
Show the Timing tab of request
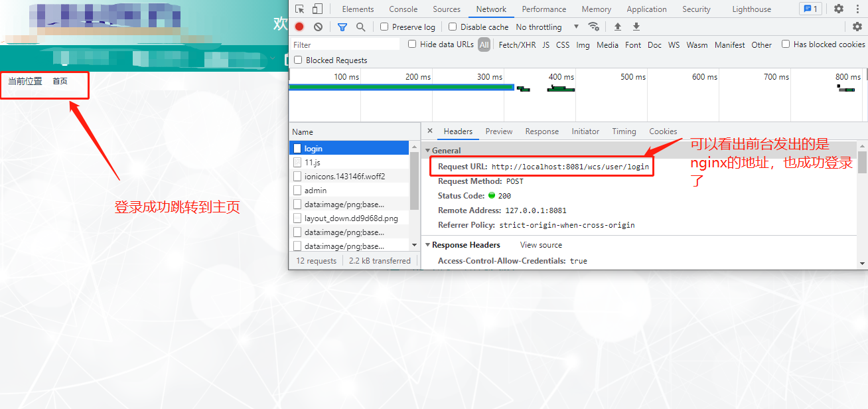click(x=624, y=131)
